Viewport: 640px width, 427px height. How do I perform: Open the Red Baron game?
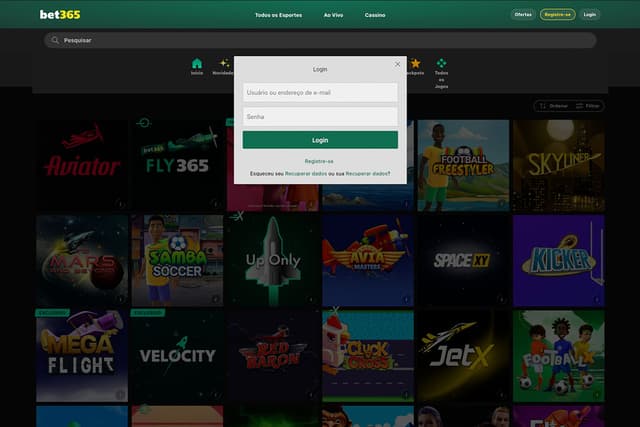coord(273,356)
